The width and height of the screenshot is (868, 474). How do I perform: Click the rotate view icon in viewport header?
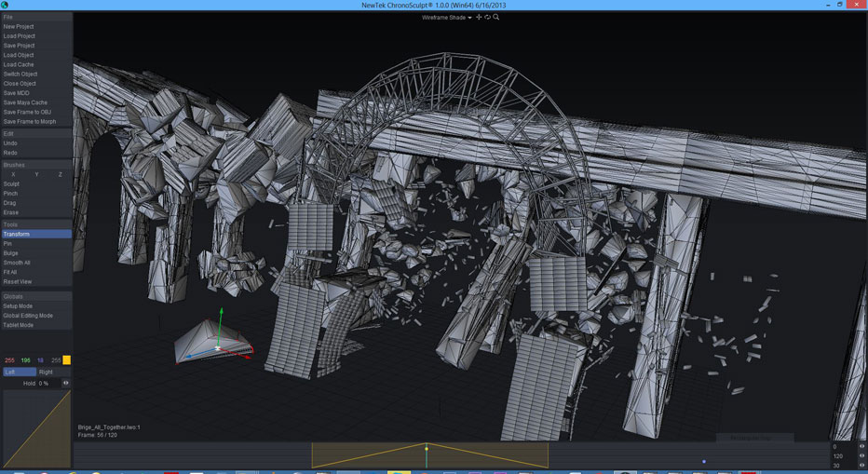[487, 17]
